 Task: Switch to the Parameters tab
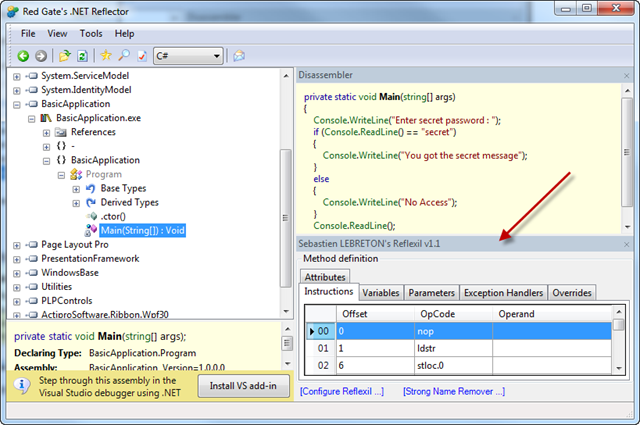coord(431,293)
